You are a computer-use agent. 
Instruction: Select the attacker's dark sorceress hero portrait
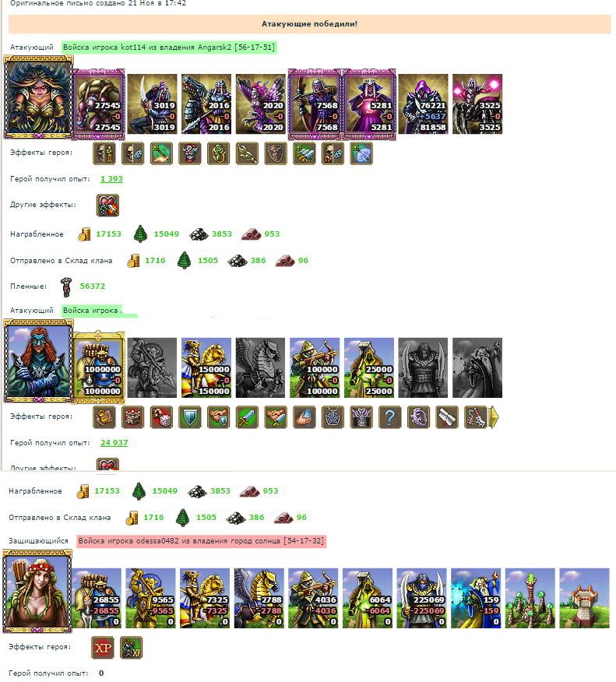coord(38,97)
